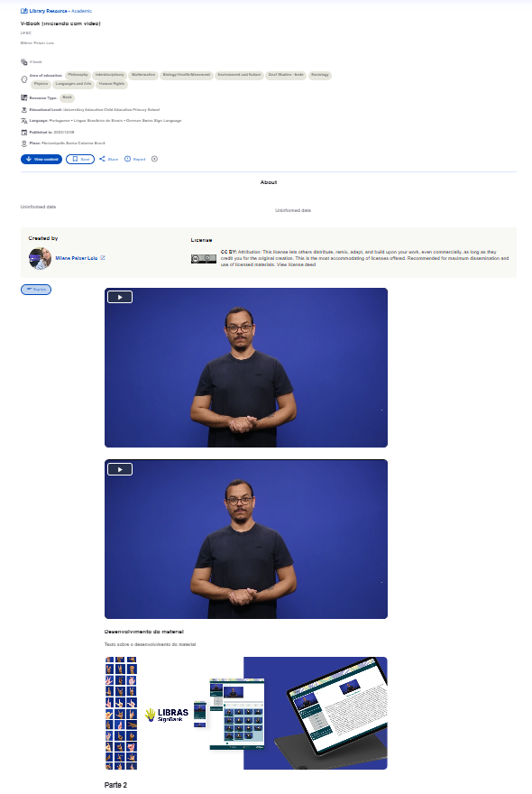
Task: Click the Language translate icon
Action: (x=23, y=121)
